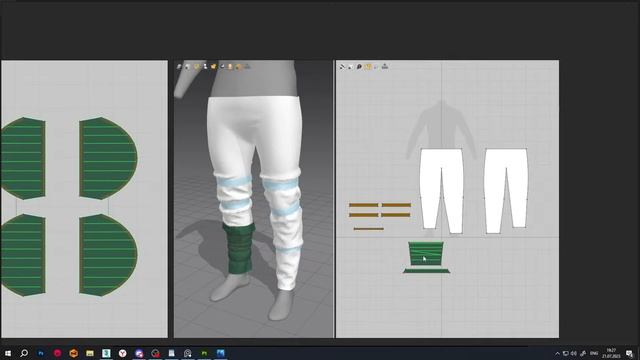Select the lower-left green half-circle pattern
The width and height of the screenshot is (640, 360).
tap(23, 255)
